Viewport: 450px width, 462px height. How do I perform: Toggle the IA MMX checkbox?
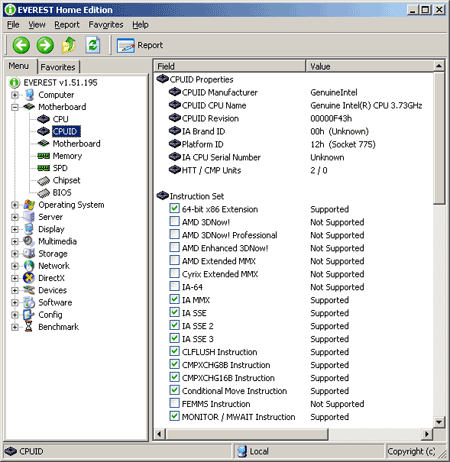(174, 300)
